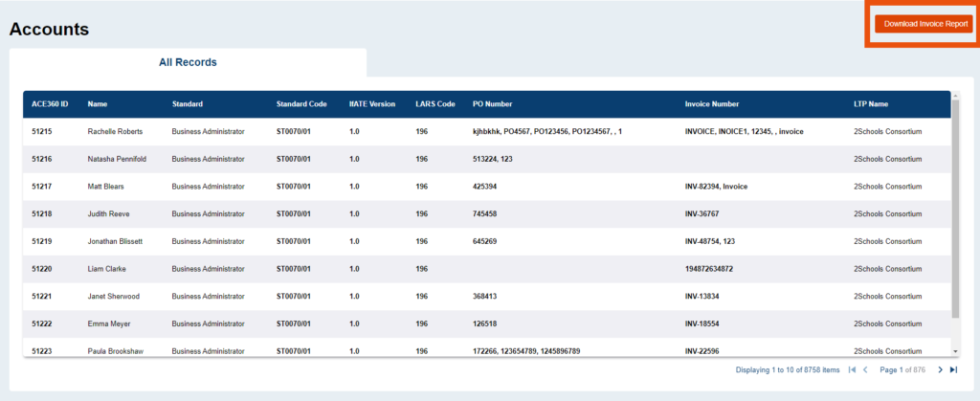
Task: Click the PO Number column header
Action: tap(492, 104)
